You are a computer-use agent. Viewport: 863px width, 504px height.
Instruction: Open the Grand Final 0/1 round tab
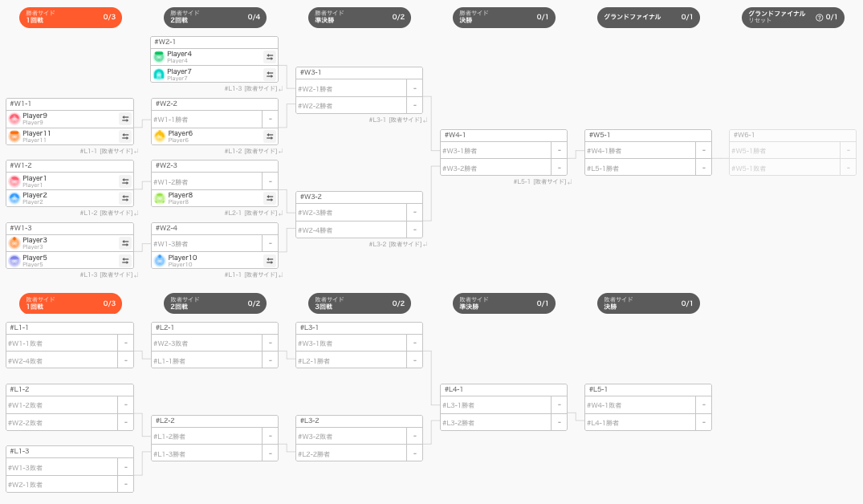tap(649, 17)
